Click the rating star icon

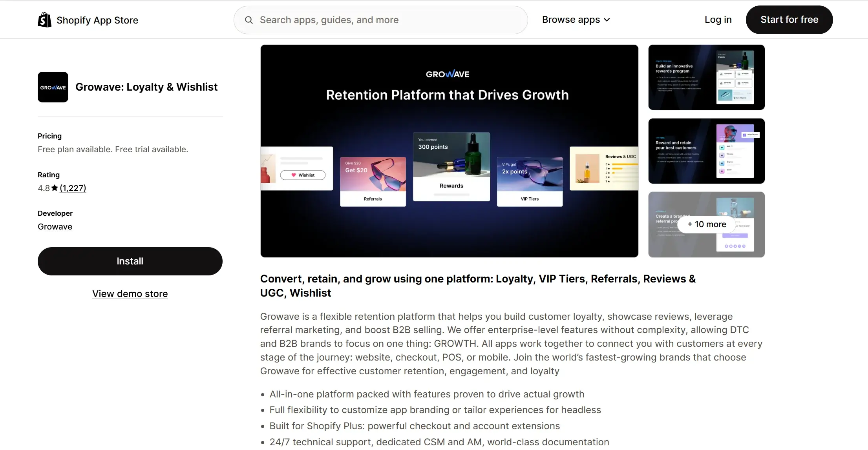pyautogui.click(x=55, y=188)
